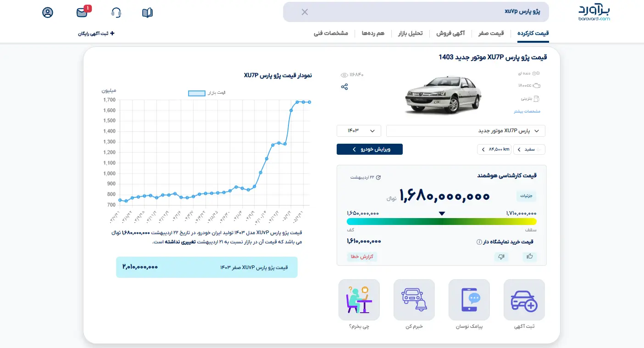
Task: Click the پیامک نوسان phone icon
Action: pos(469,300)
